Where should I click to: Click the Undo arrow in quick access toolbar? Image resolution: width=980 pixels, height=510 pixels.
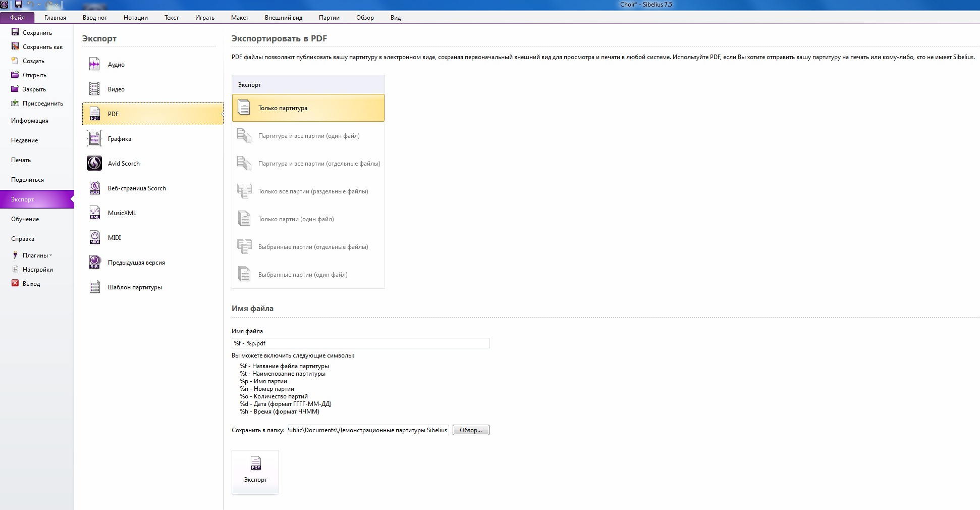pyautogui.click(x=31, y=5)
